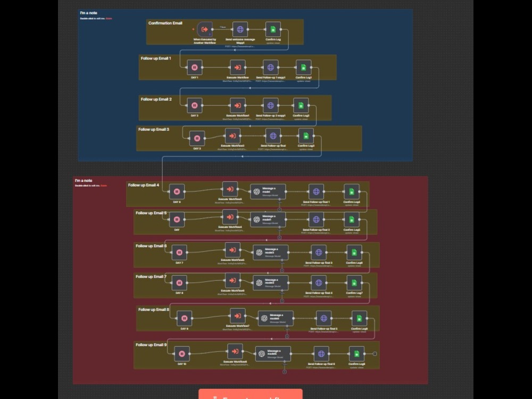Select the DAY 10 wait node in Follow up Email 9
Image resolution: width=532 pixels, height=399 pixels.
click(182, 354)
